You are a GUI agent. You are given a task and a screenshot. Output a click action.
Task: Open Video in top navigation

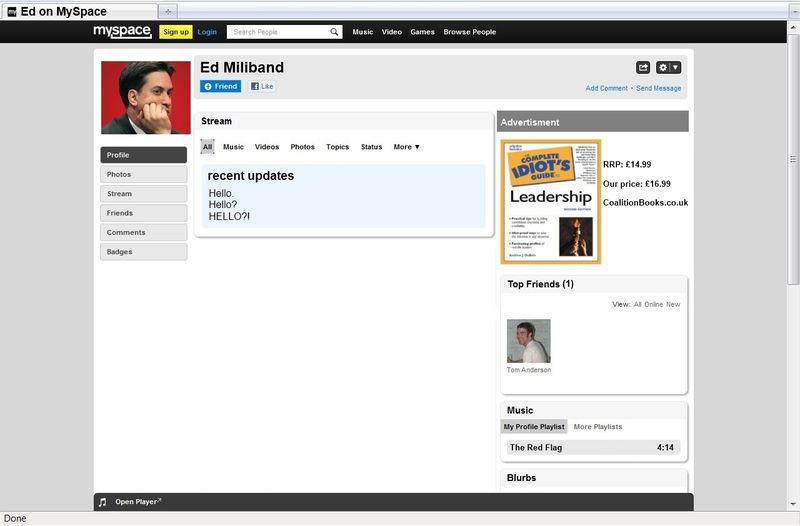point(392,32)
